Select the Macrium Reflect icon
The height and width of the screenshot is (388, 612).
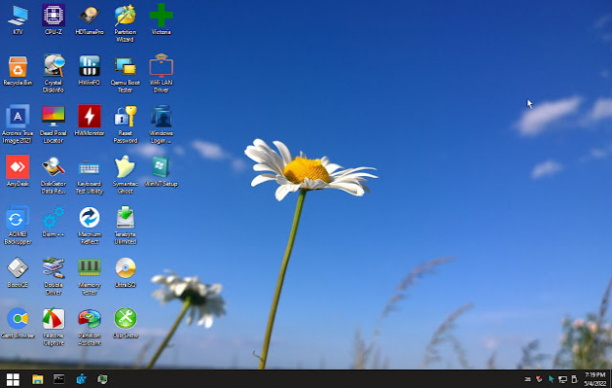coord(89,225)
